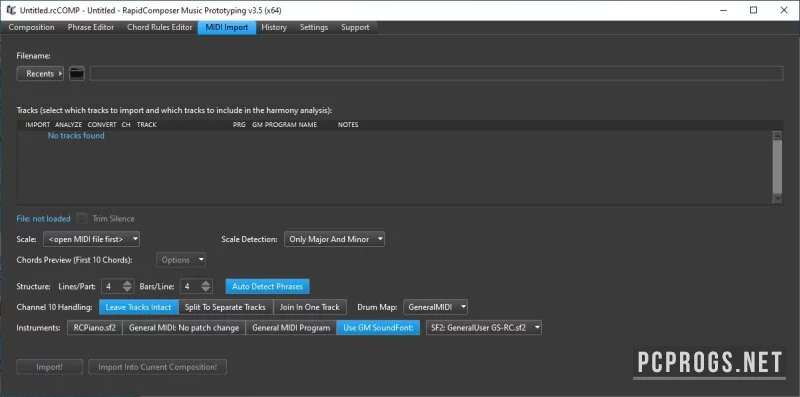Choose General MIDI: No patch change

click(184, 328)
